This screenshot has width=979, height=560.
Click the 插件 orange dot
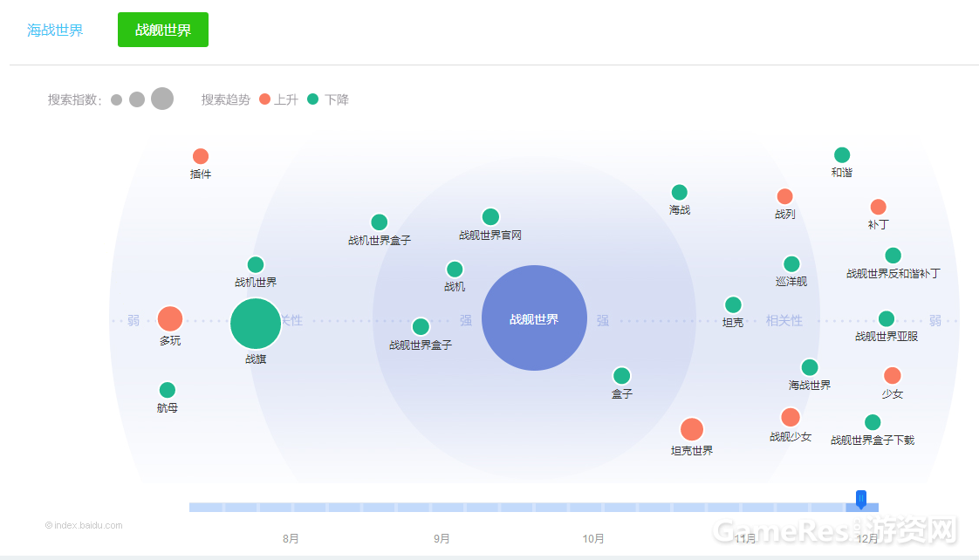coord(201,156)
